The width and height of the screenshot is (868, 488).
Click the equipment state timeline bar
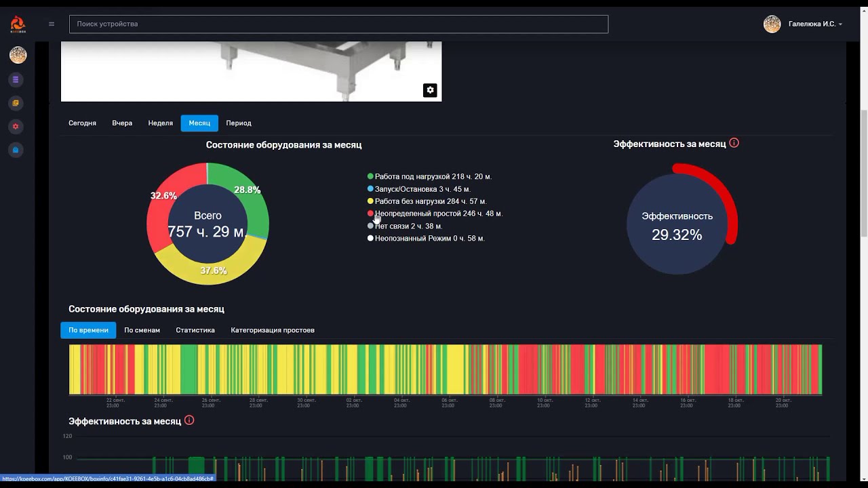pos(446,369)
